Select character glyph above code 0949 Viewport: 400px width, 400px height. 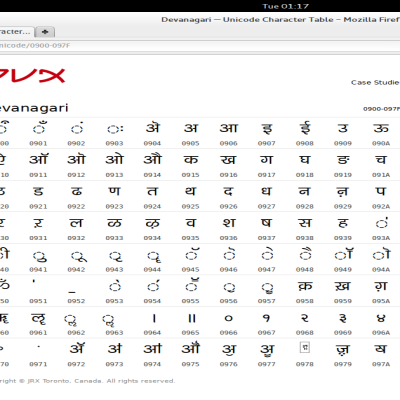pyautogui.click(x=344, y=254)
